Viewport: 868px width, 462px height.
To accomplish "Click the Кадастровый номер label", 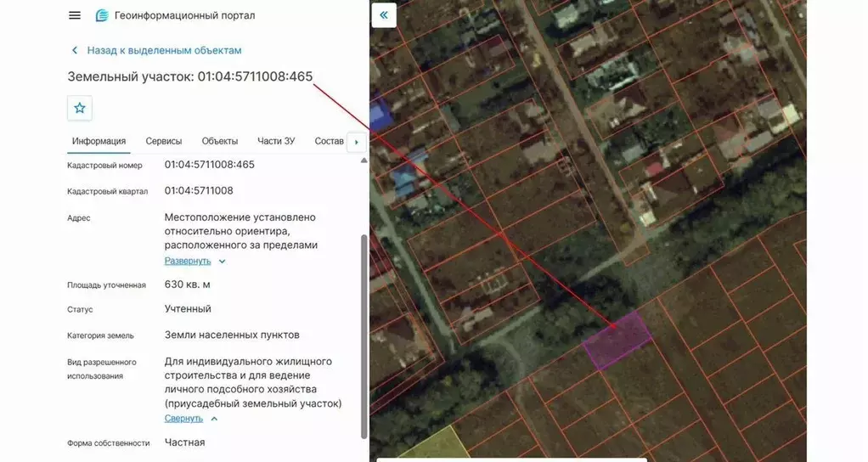I will click(104, 166).
